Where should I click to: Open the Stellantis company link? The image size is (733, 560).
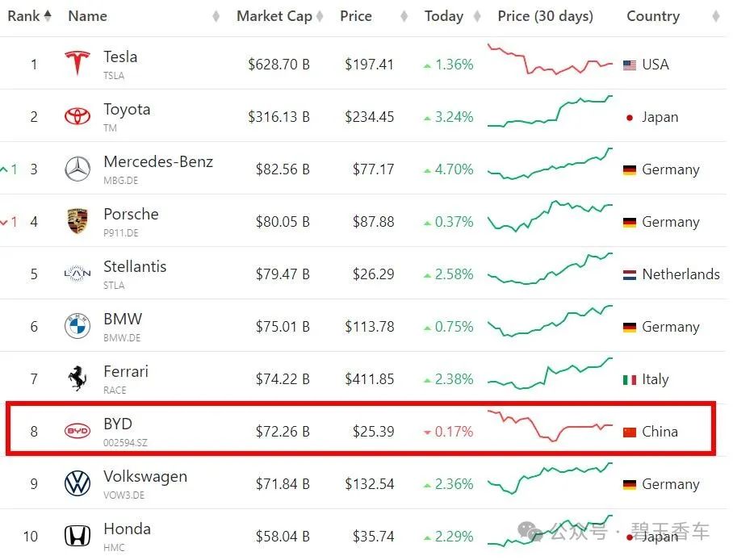[135, 267]
